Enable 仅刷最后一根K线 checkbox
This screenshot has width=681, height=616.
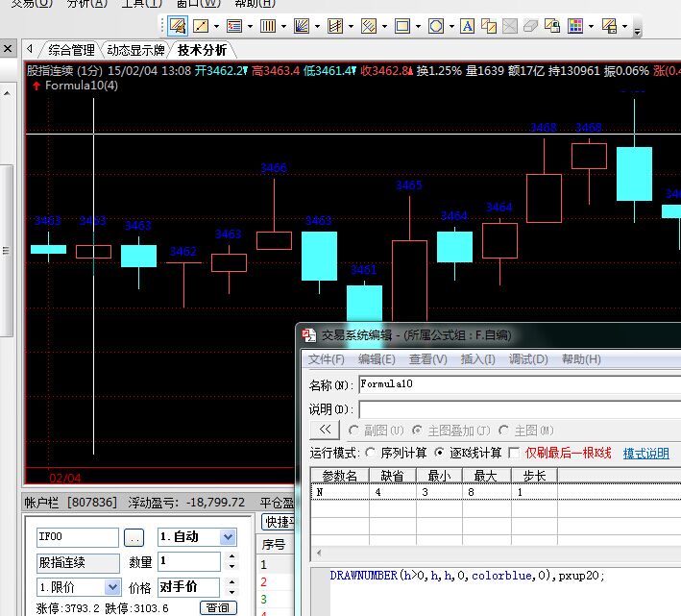(514, 453)
